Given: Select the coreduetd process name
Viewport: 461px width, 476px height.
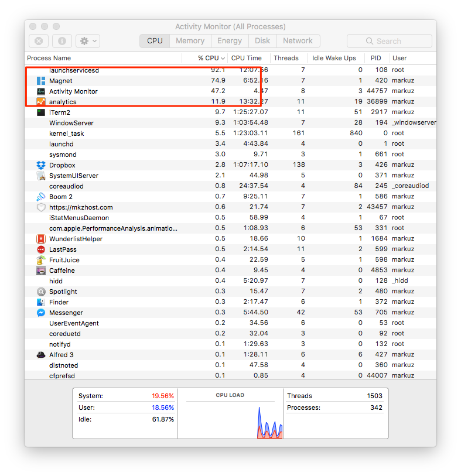Looking at the screenshot, I should click(65, 334).
